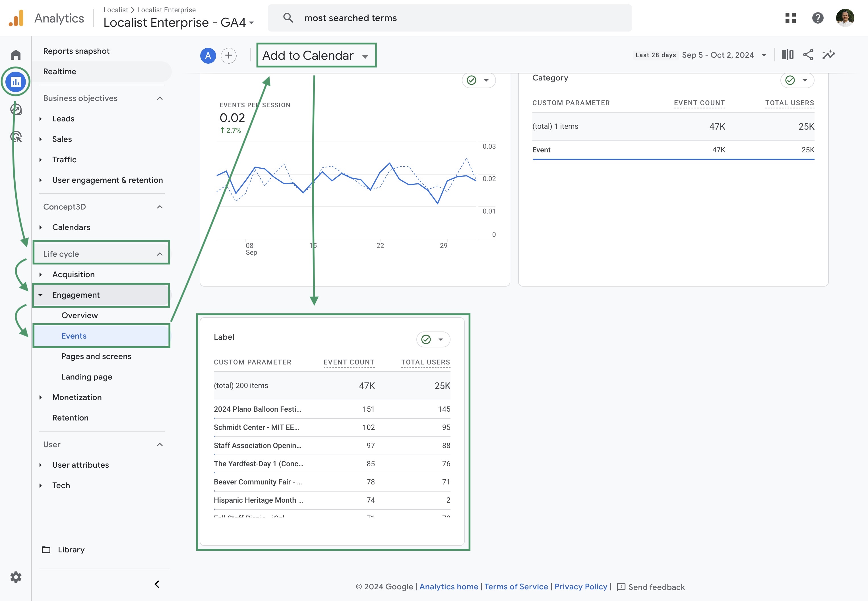Open the property selector Localist Enterprise - GA4

179,22
